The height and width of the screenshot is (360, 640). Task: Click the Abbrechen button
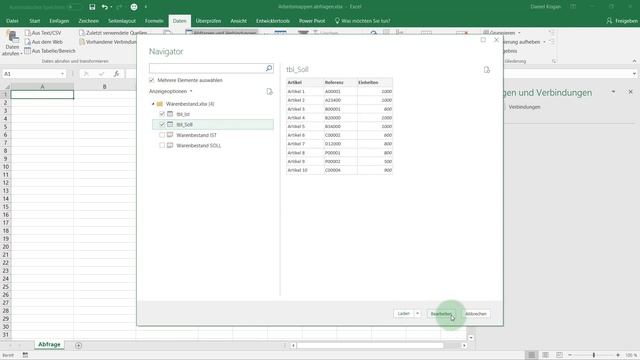tap(476, 314)
